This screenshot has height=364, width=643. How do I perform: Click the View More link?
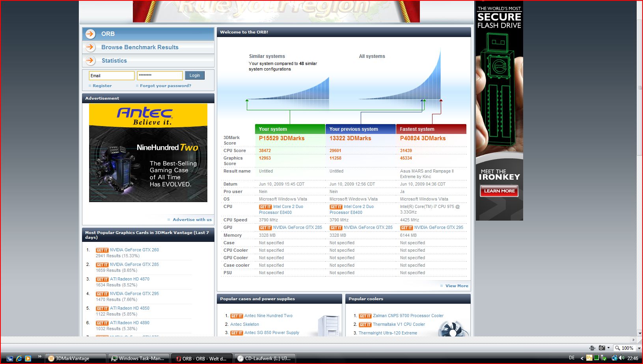tap(457, 286)
